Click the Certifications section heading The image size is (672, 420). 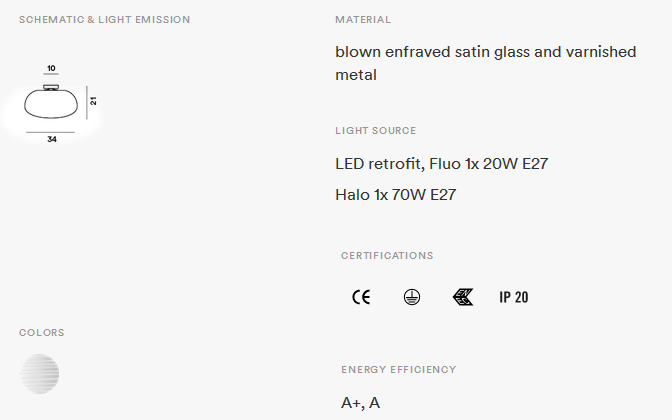387,256
